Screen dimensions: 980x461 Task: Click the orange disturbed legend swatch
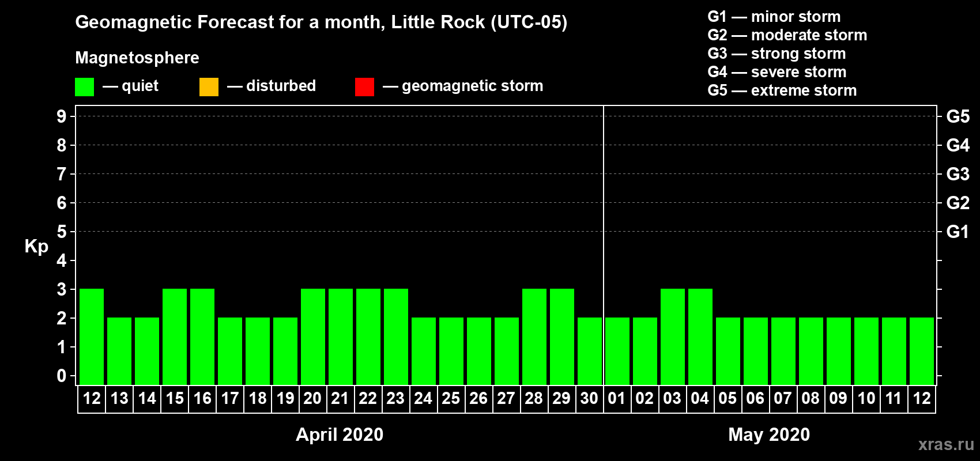tap(209, 87)
